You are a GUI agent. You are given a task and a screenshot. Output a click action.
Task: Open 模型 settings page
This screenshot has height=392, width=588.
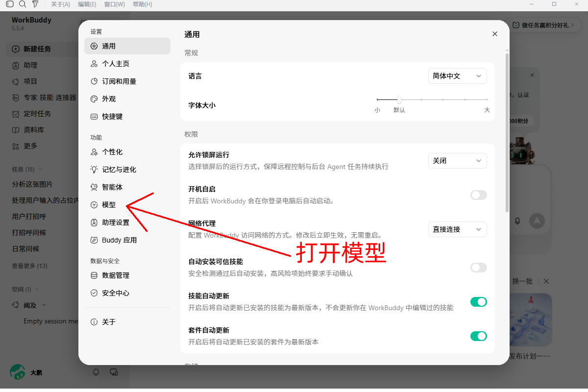[x=127, y=205]
